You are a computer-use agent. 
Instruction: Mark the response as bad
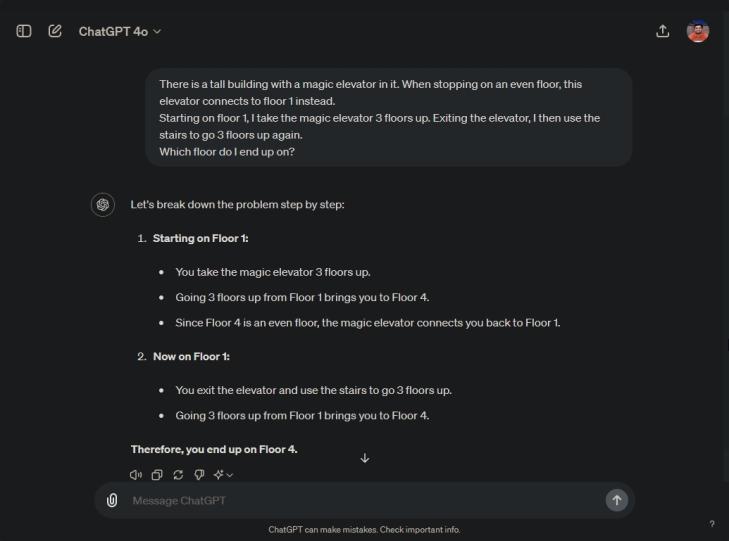click(x=199, y=475)
